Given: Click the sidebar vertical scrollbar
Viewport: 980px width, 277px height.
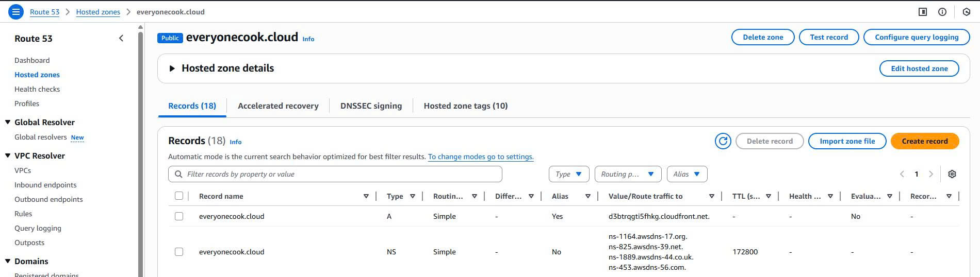Looking at the screenshot, I should click(x=141, y=154).
